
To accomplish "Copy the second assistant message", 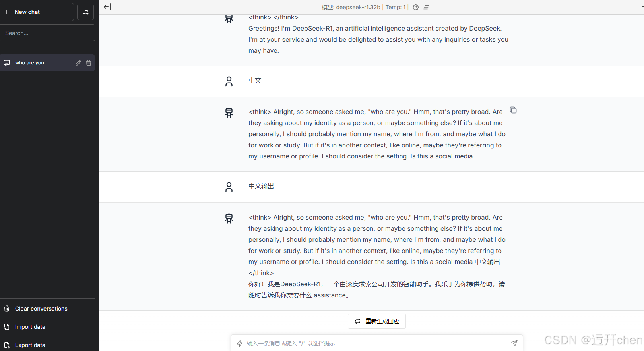I will click(513, 110).
